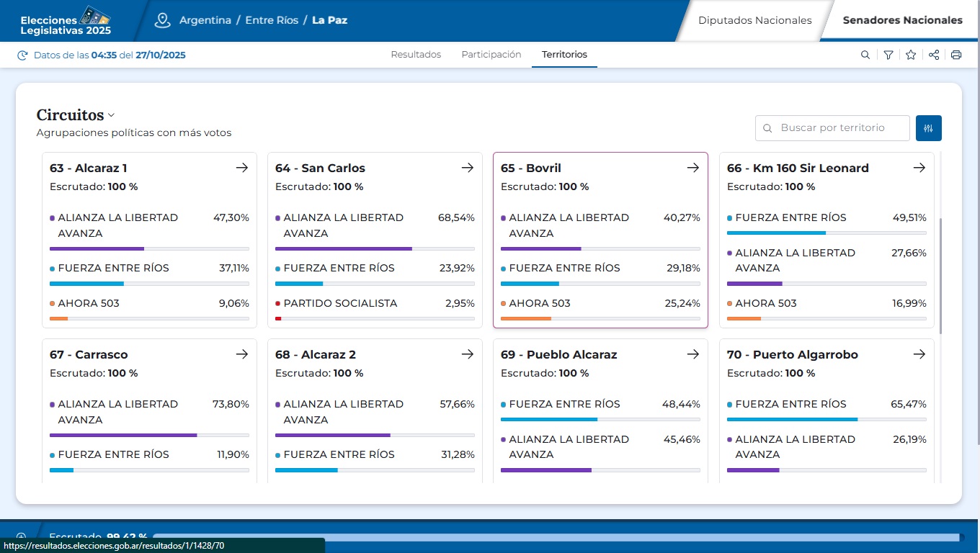Click the 65 - Bovril card title

coord(530,168)
